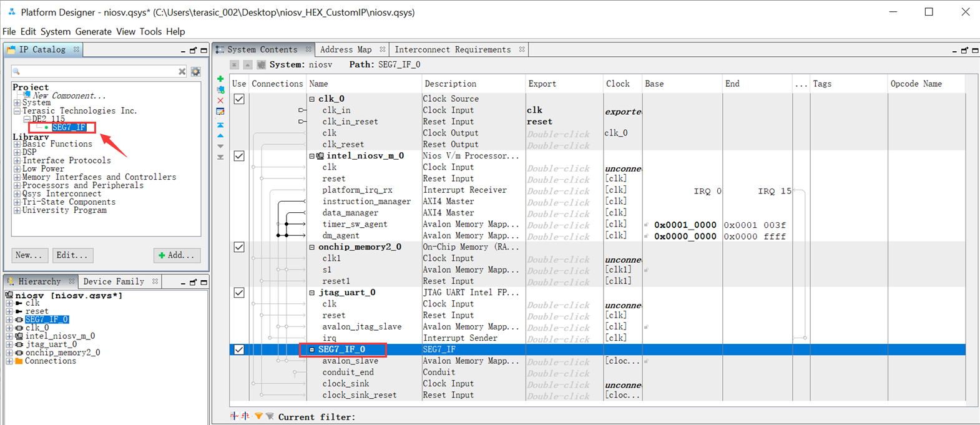Click the Add... button in IP Catalog
The image size is (980, 425).
click(177, 255)
